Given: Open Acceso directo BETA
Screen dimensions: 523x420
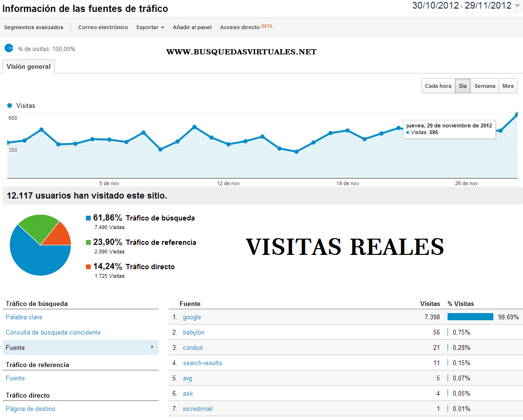Looking at the screenshot, I should [x=246, y=27].
